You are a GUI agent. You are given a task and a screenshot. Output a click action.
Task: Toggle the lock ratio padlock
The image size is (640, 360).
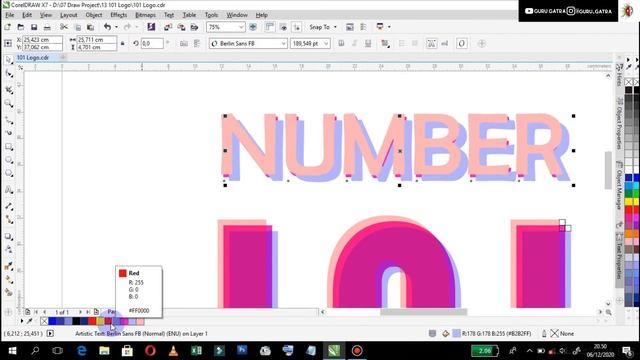click(122, 43)
